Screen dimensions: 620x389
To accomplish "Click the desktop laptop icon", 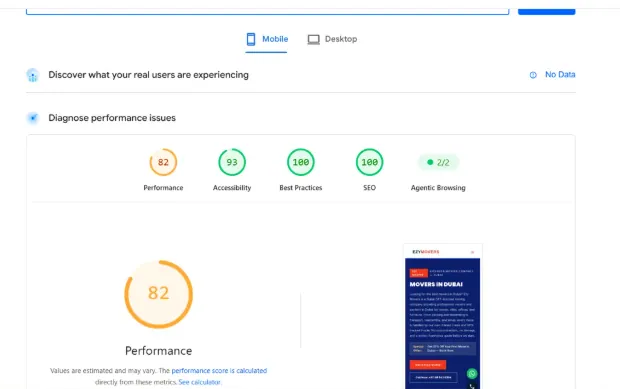I will (x=314, y=40).
